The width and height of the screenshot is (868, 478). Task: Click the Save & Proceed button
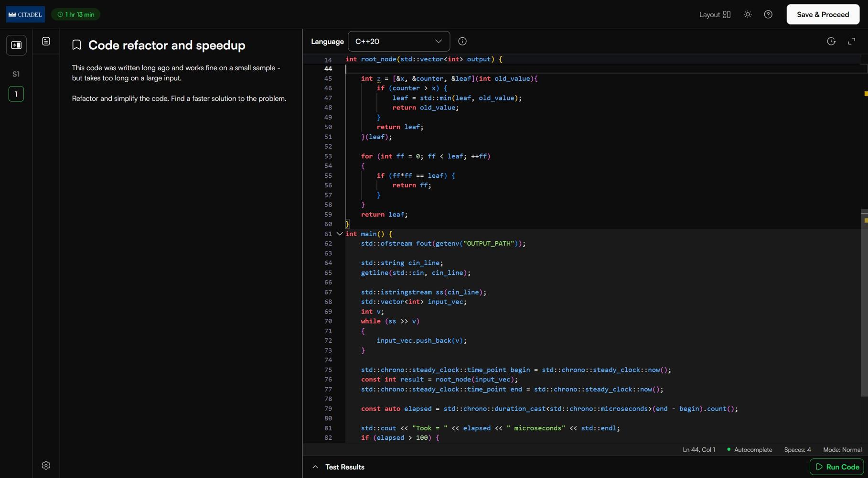tap(823, 14)
